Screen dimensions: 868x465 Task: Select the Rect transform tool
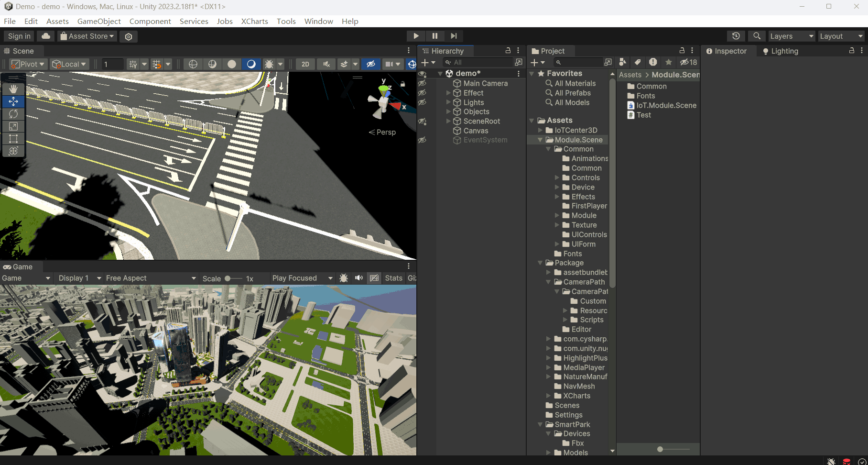click(x=13, y=139)
